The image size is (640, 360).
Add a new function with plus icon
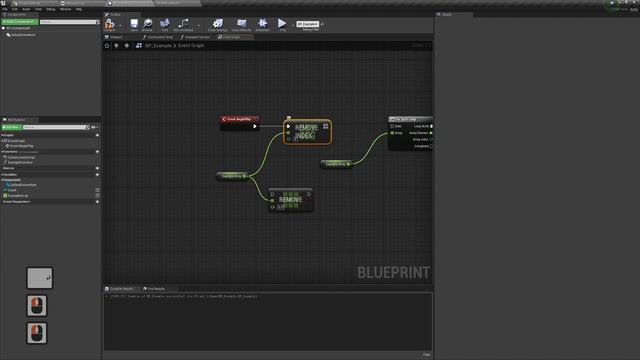[97, 152]
